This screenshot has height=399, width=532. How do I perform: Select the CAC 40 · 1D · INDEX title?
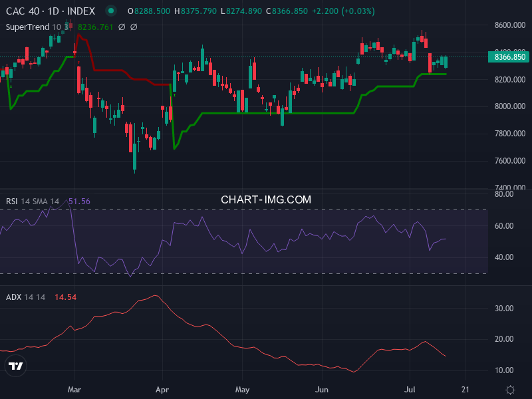[x=51, y=11]
